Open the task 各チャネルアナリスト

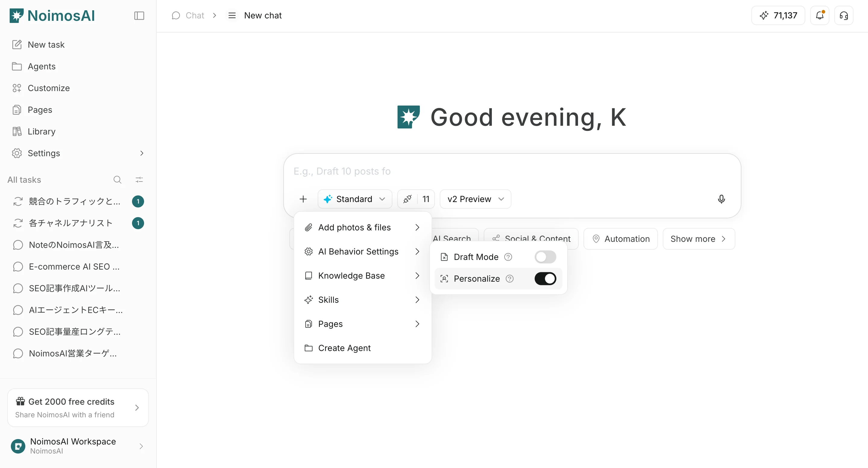(78, 223)
